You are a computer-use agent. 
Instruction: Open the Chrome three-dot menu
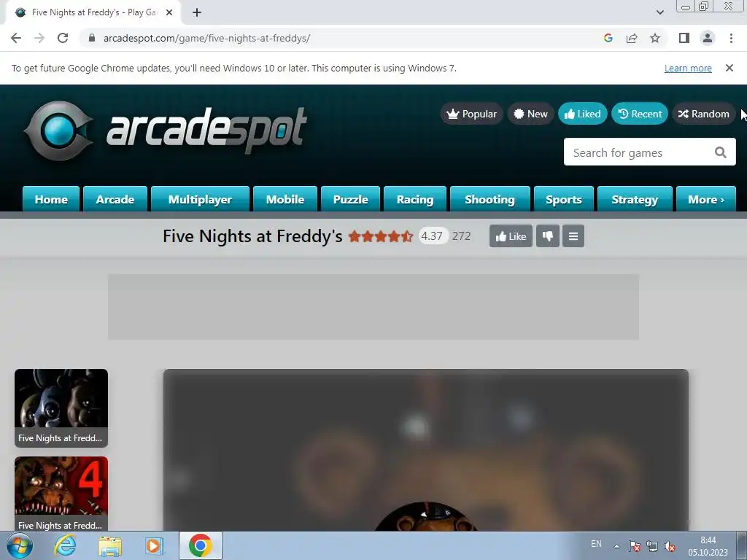(731, 38)
